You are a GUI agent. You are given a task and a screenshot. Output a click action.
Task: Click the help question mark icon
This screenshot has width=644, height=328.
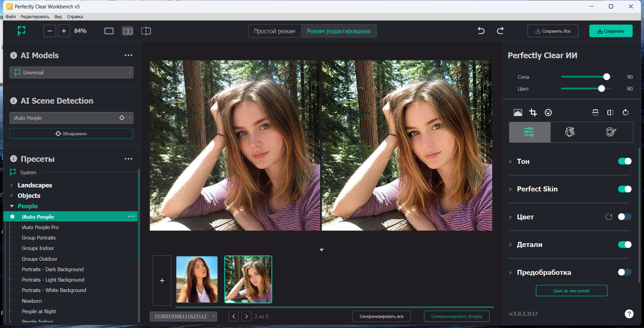[629, 314]
